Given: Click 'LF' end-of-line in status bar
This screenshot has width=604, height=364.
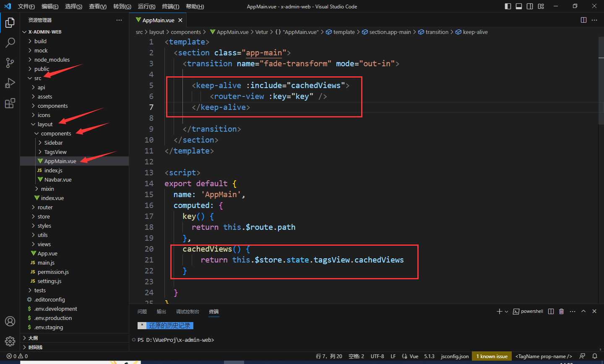Looking at the screenshot, I should click(393, 356).
